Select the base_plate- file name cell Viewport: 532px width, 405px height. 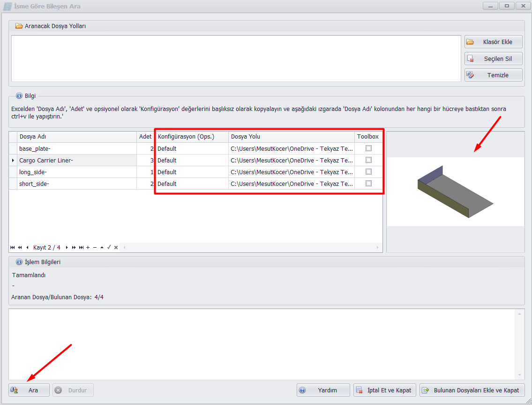tap(77, 148)
